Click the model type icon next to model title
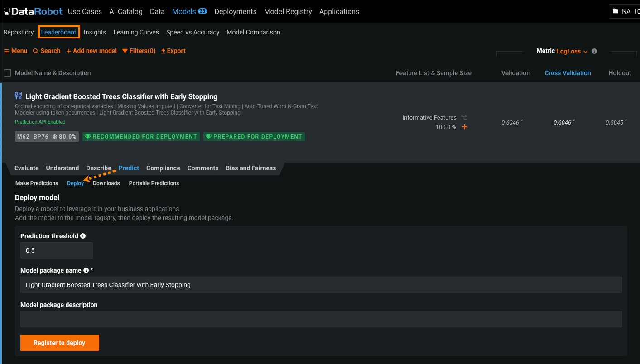The image size is (640, 364). click(19, 96)
